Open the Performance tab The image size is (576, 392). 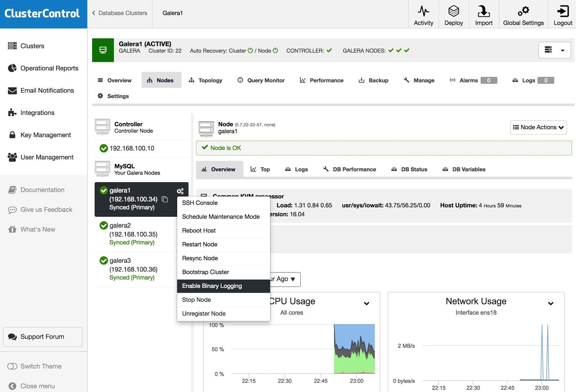tap(322, 80)
